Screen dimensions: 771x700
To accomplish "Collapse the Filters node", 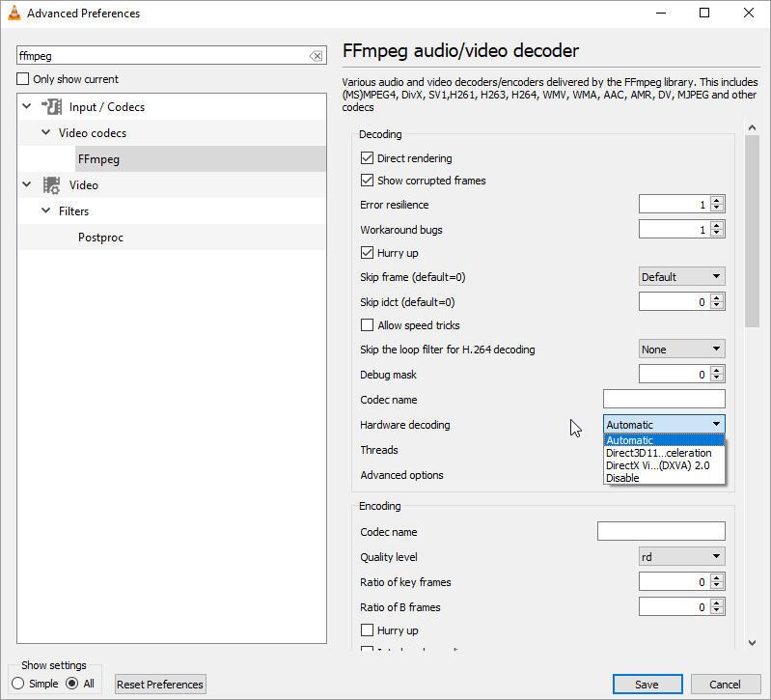I will click(45, 210).
